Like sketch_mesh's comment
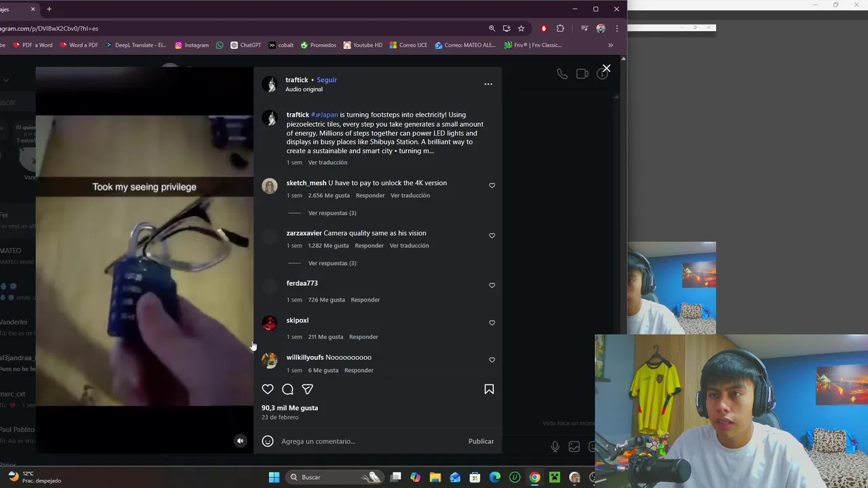Image resolution: width=868 pixels, height=488 pixels. [492, 185]
